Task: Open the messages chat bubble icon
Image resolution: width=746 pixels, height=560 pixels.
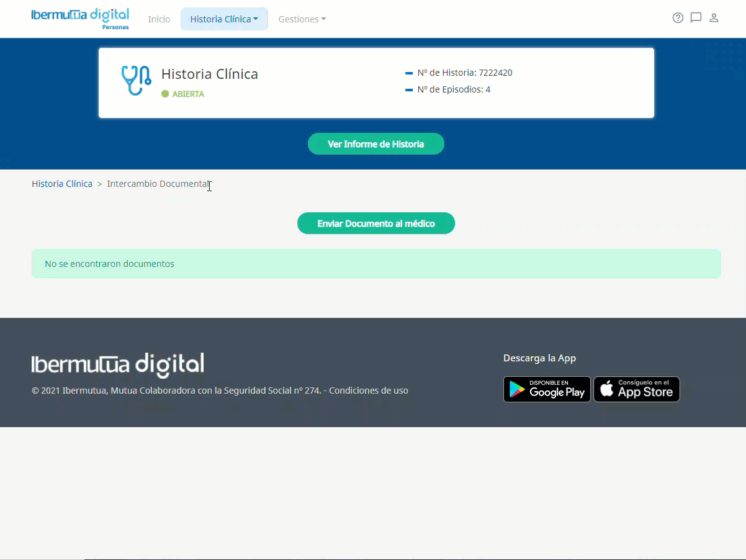Action: 696,18
